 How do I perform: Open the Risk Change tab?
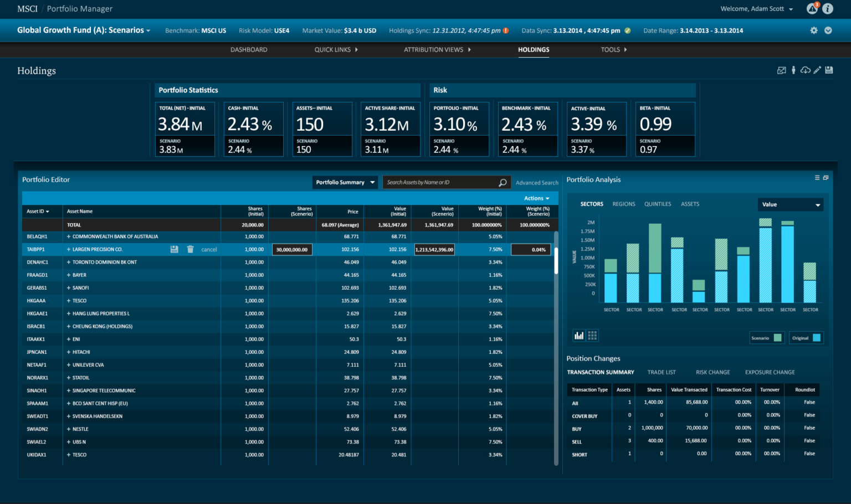pyautogui.click(x=712, y=372)
